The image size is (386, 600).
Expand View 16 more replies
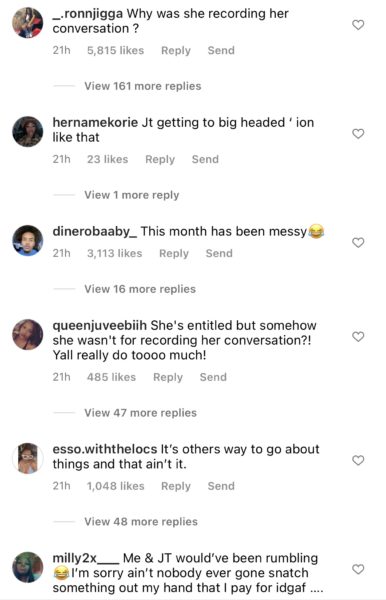140,289
